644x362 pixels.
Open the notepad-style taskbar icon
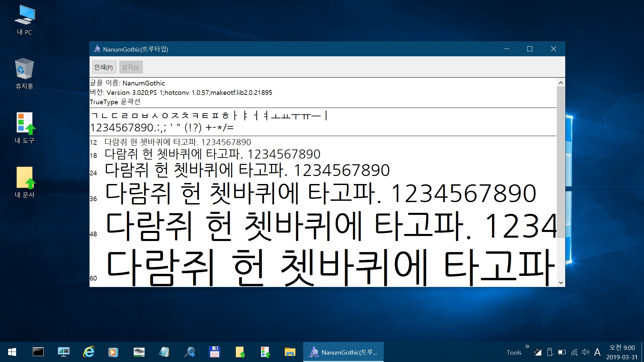point(164,352)
